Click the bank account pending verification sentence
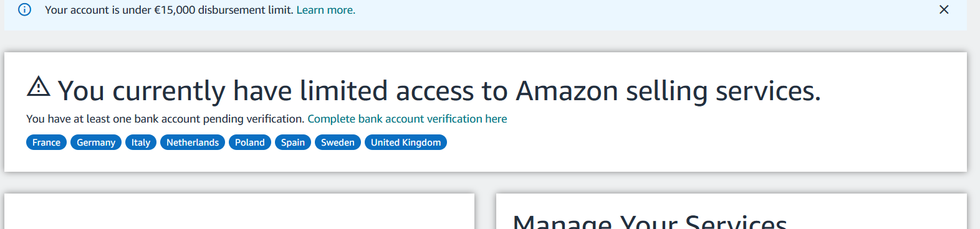This screenshot has width=980, height=229. (x=165, y=119)
